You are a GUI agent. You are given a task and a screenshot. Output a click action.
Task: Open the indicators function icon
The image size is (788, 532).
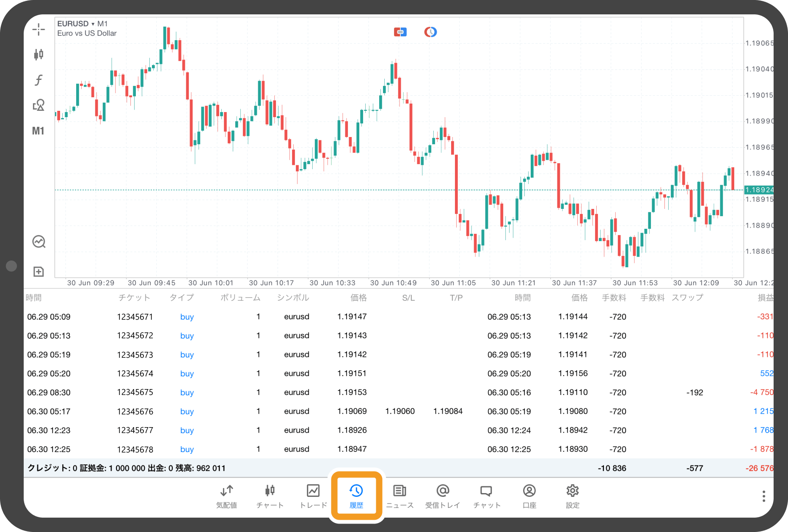(x=39, y=80)
